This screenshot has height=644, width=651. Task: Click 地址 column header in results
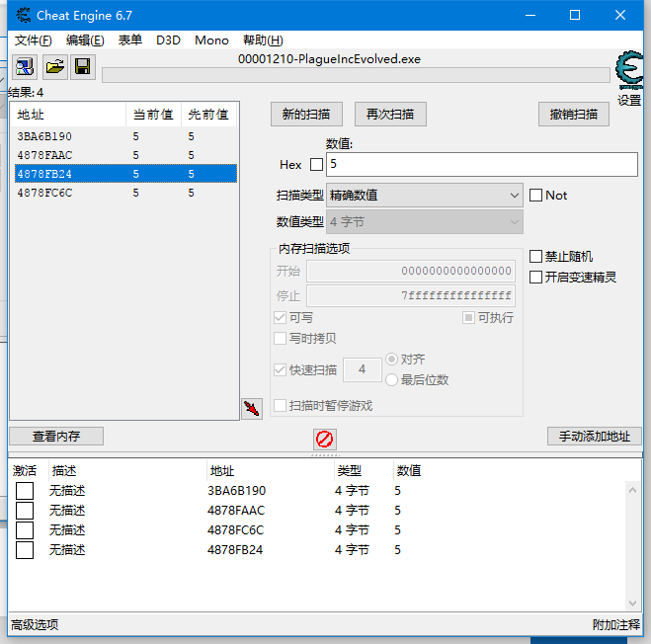68,115
